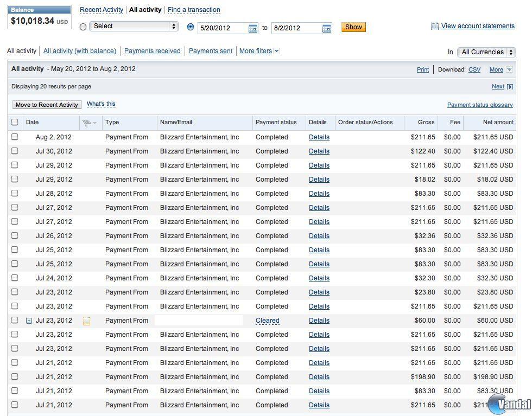
Task: Select All activity (with balance) filter
Action: (x=80, y=51)
